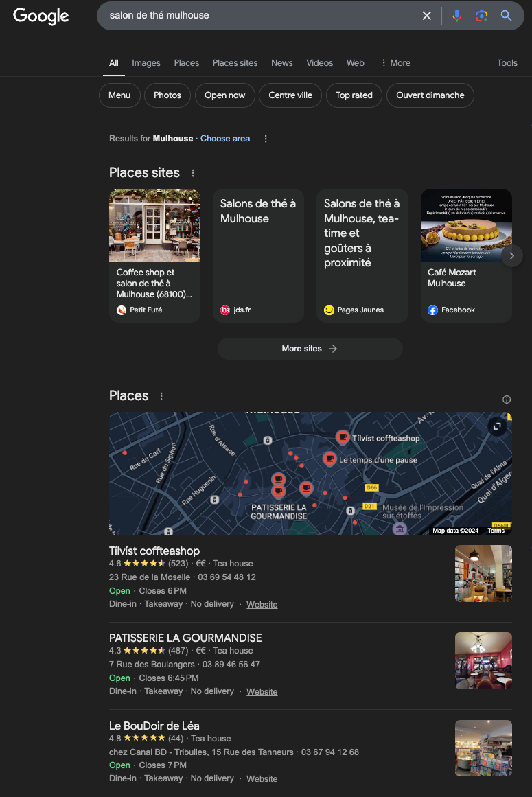Submit search with magnifying glass icon
532x797 pixels.
[x=506, y=16]
